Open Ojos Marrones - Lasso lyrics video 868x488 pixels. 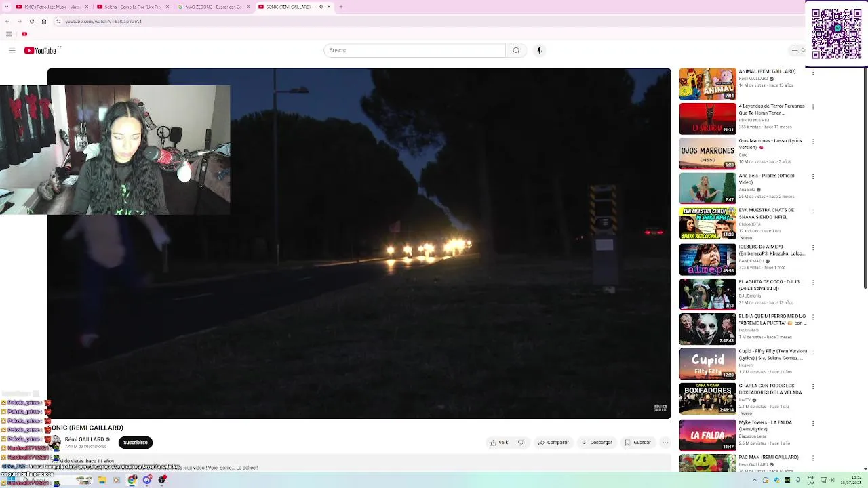(x=707, y=154)
